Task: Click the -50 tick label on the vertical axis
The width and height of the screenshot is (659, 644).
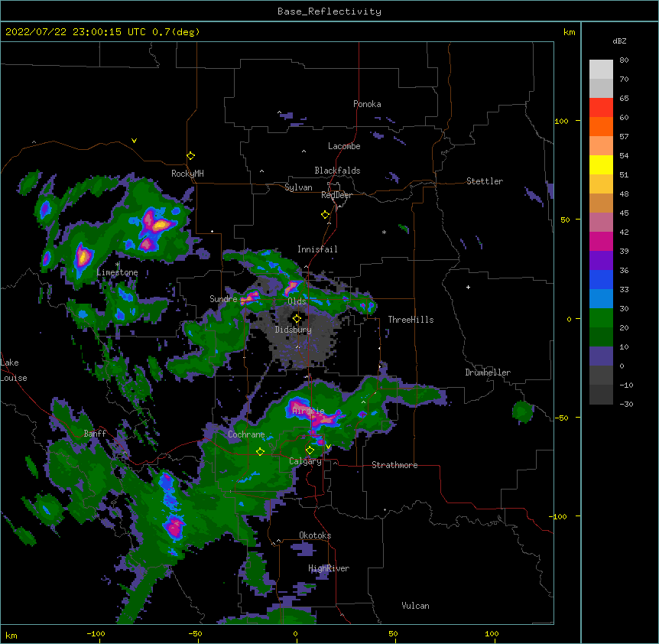Action: pos(561,418)
